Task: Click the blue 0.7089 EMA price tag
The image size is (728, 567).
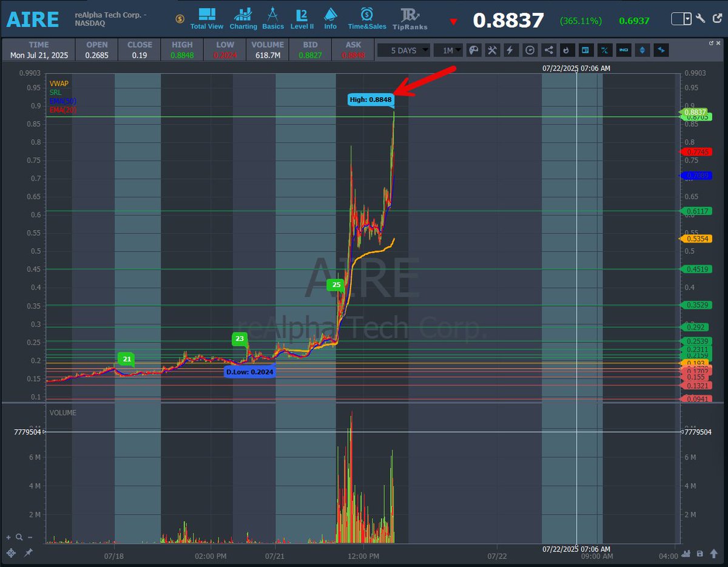Action: tap(695, 175)
